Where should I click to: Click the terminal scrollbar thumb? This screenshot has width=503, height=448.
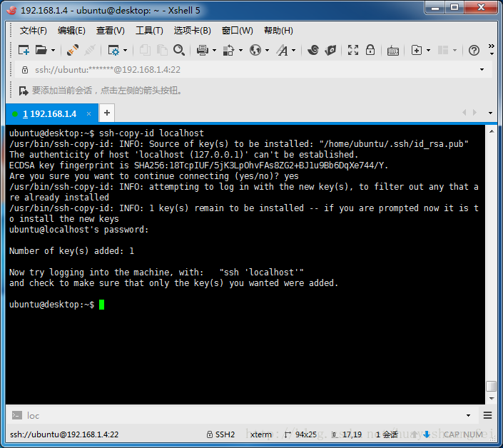click(x=491, y=386)
